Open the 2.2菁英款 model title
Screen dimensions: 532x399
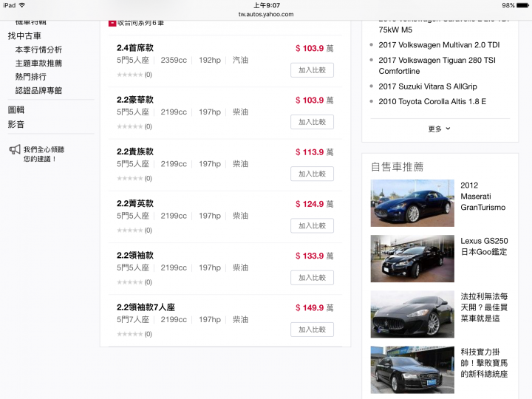[x=135, y=204]
